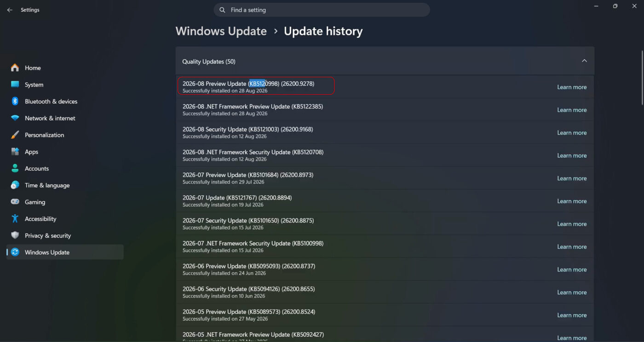The image size is (644, 342).
Task: Open Privacy & security settings
Action: point(65,235)
